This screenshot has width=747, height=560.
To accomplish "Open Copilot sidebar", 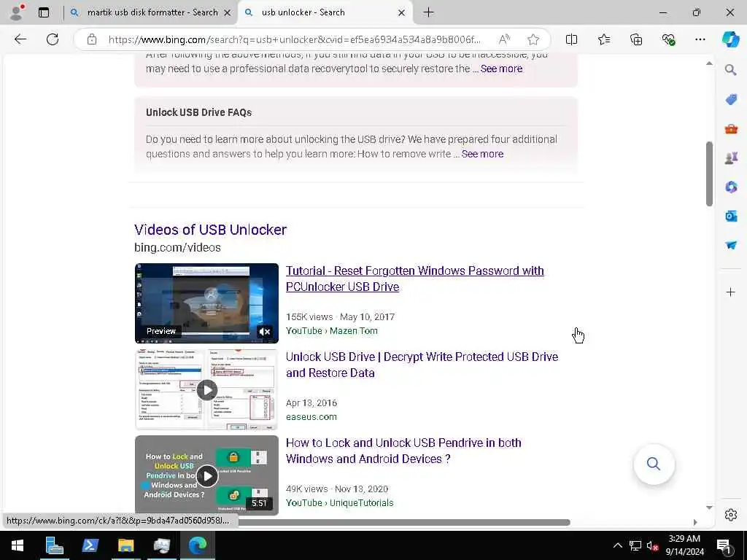I will point(730,39).
